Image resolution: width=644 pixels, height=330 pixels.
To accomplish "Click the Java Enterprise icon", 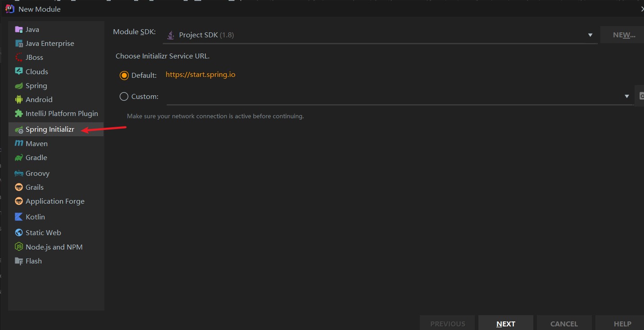I will [18, 43].
